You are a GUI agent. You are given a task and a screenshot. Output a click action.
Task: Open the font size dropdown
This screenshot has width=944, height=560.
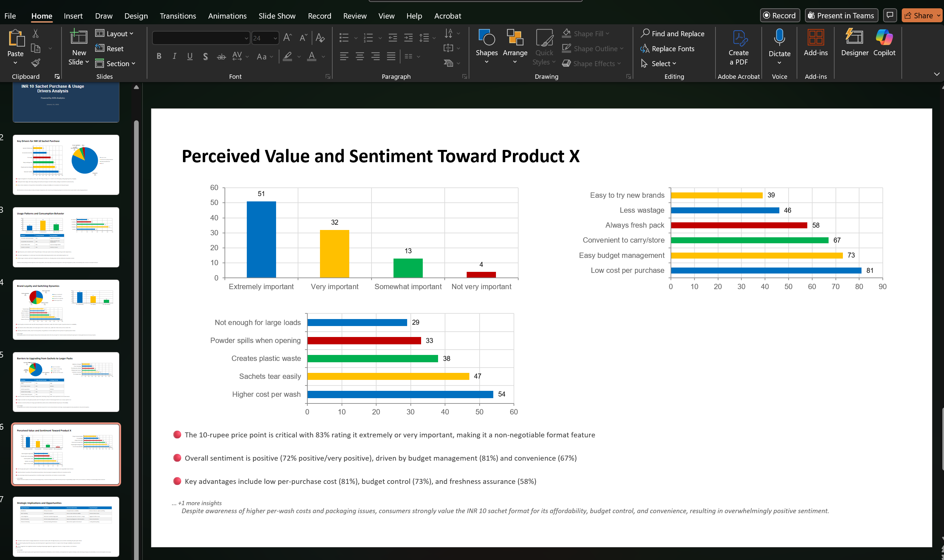click(275, 38)
